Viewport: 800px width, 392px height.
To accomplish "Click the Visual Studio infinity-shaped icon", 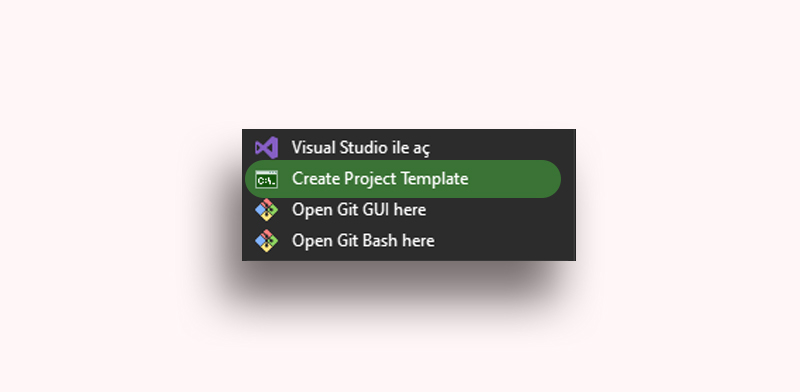I will [x=266, y=148].
